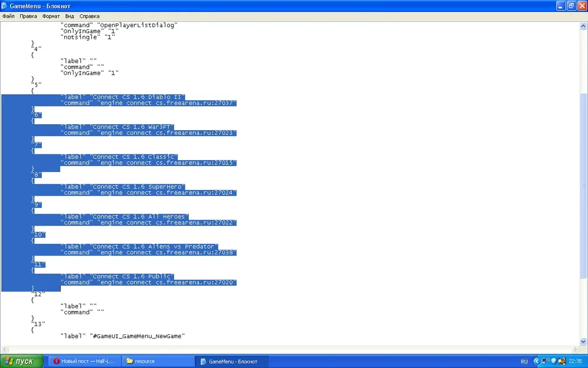The height and width of the screenshot is (368, 588).
Task: Click the colorful tray icon beside the clock
Action: pos(562,362)
